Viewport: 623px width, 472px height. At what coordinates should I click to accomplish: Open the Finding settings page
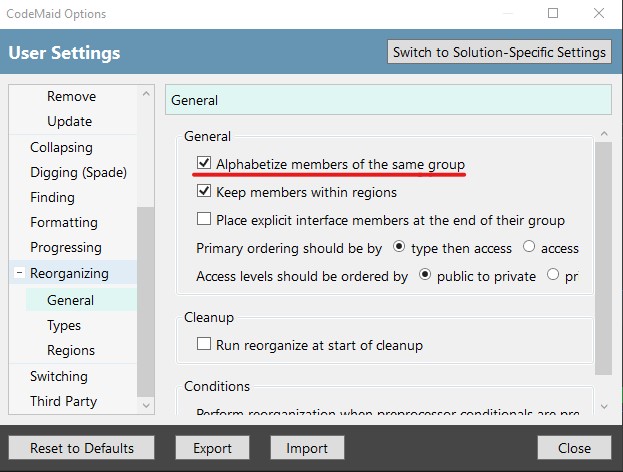click(x=52, y=197)
